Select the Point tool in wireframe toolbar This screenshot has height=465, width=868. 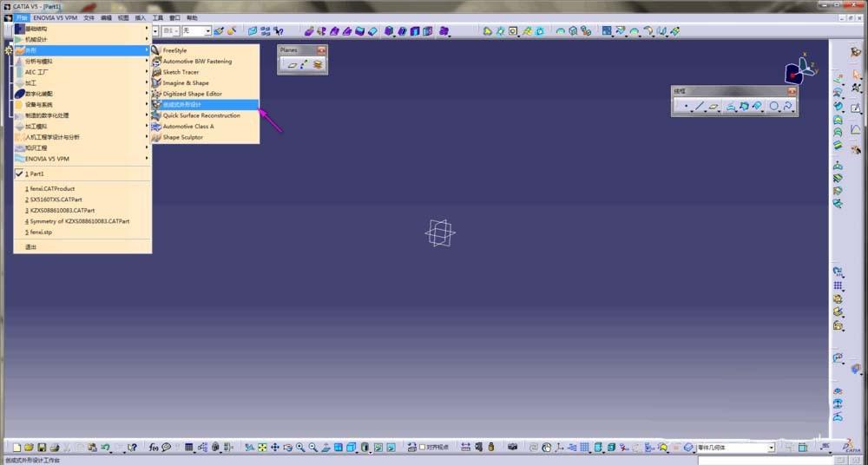pos(686,107)
